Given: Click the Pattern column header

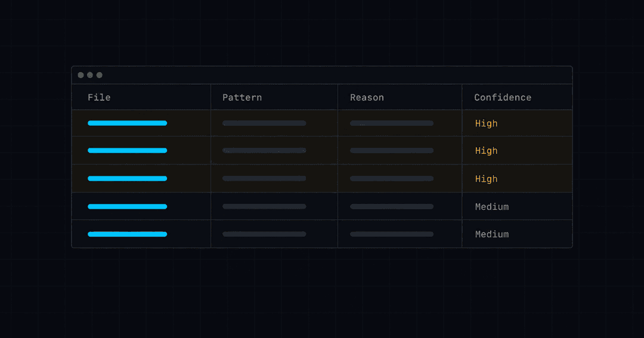Looking at the screenshot, I should pyautogui.click(x=242, y=97).
